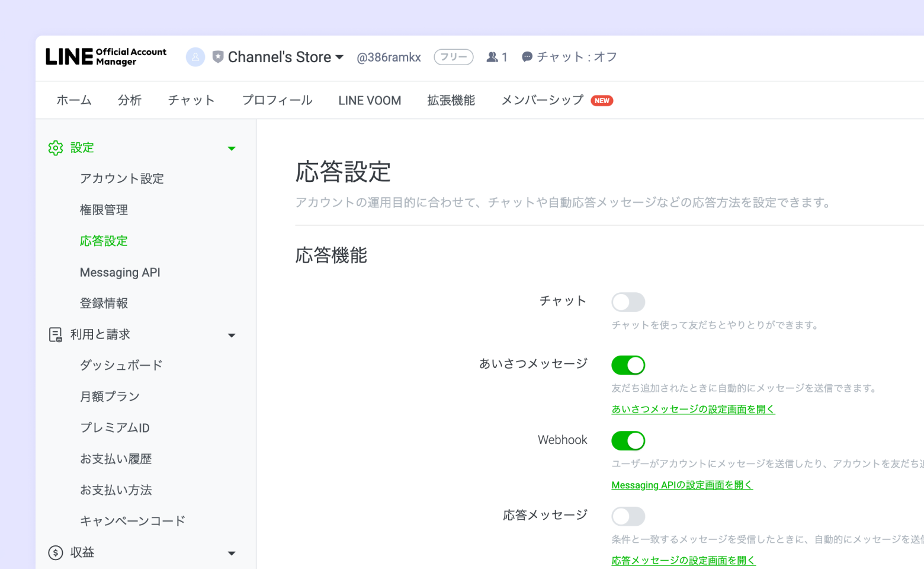924x569 pixels.
Task: Click the @386ramkx account ID
Action: pyautogui.click(x=389, y=57)
